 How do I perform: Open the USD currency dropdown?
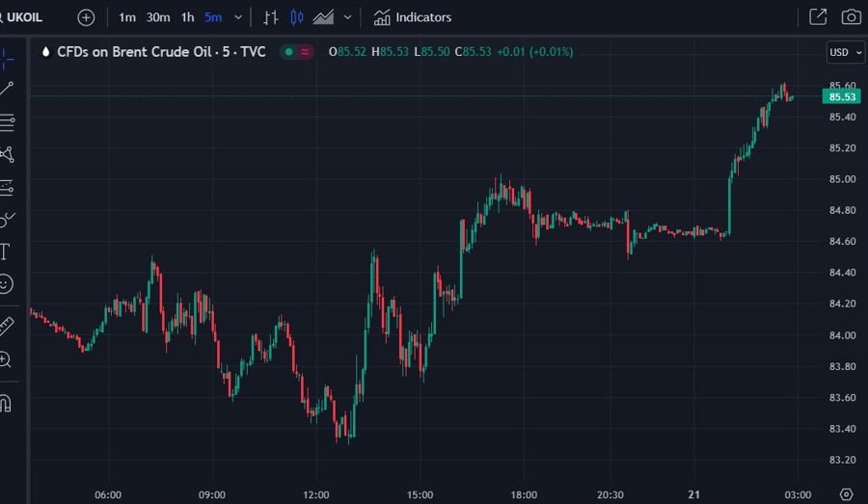point(845,52)
